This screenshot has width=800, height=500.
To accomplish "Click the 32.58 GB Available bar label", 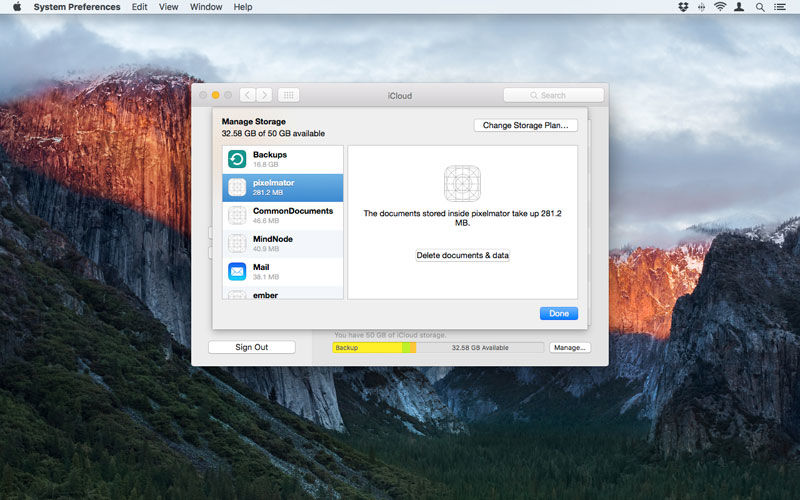I will click(x=480, y=347).
